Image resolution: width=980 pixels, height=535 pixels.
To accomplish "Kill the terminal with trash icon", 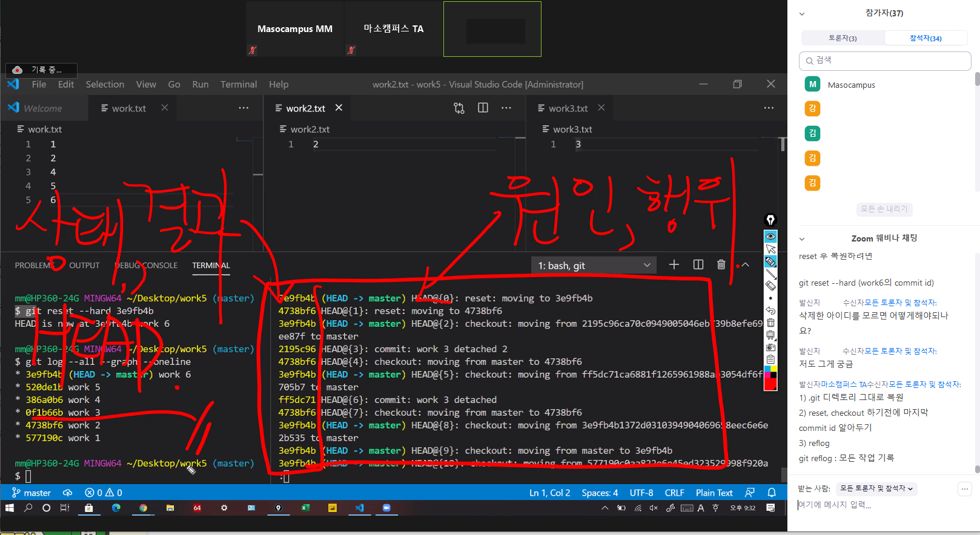I will pyautogui.click(x=721, y=264).
